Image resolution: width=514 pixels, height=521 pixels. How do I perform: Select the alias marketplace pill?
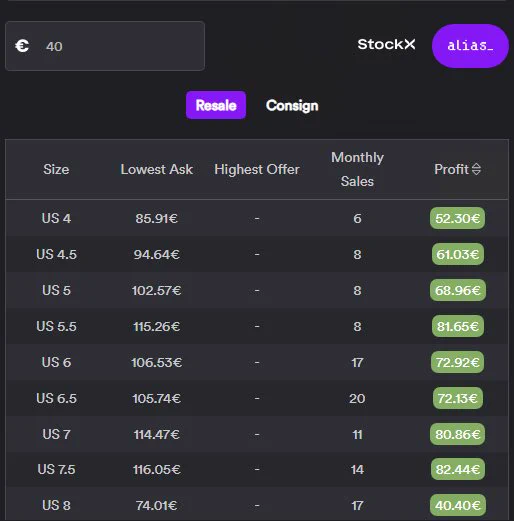click(470, 46)
